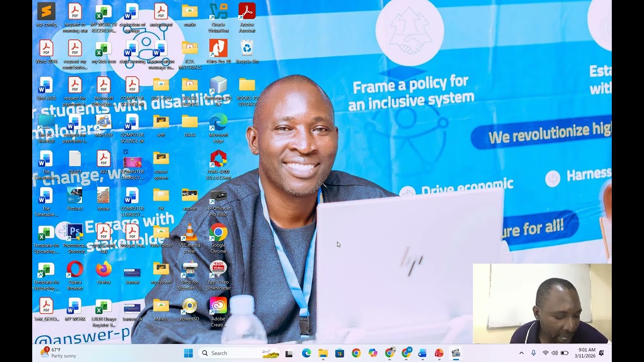The width and height of the screenshot is (644, 362).
Task: Select the Word 2016 PDF file
Action: 46,52
